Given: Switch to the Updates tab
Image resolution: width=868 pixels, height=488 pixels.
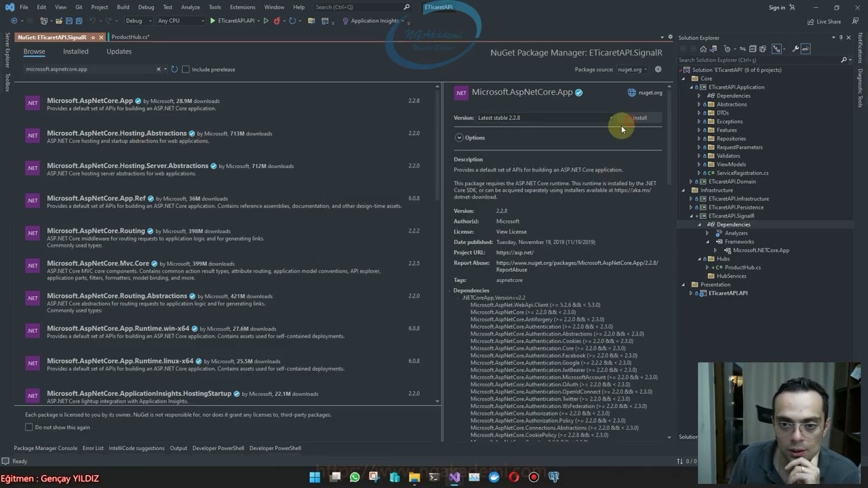Looking at the screenshot, I should pos(119,52).
